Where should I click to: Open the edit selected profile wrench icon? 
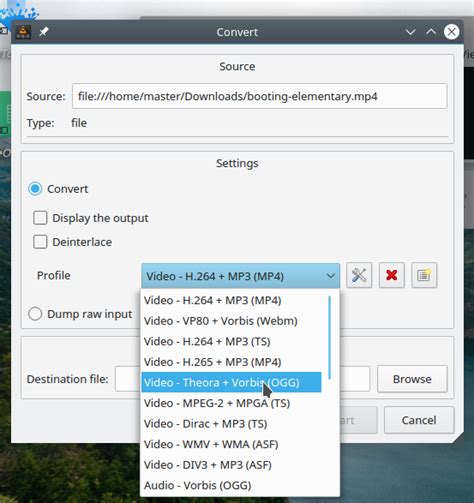359,275
